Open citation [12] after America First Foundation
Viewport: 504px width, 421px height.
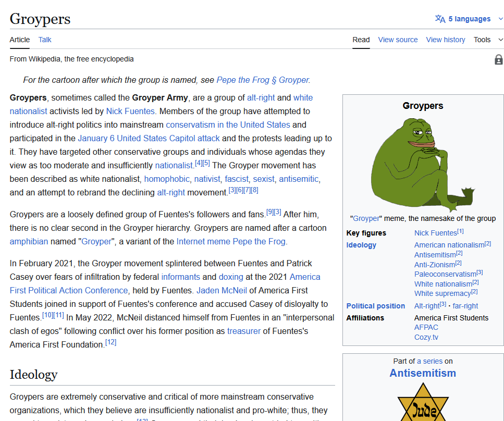pyautogui.click(x=111, y=342)
